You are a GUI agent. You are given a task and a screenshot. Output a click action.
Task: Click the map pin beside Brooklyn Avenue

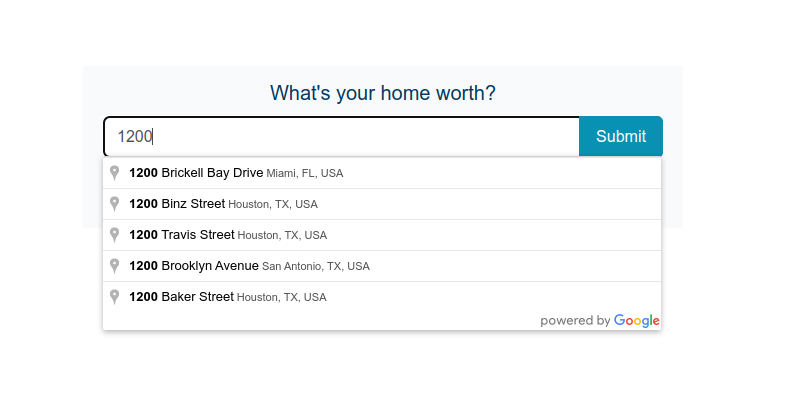[x=115, y=266]
